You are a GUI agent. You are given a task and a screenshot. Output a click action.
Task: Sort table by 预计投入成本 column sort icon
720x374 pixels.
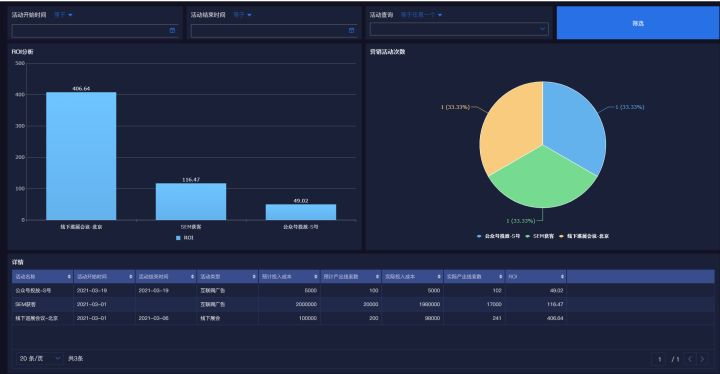point(316,277)
